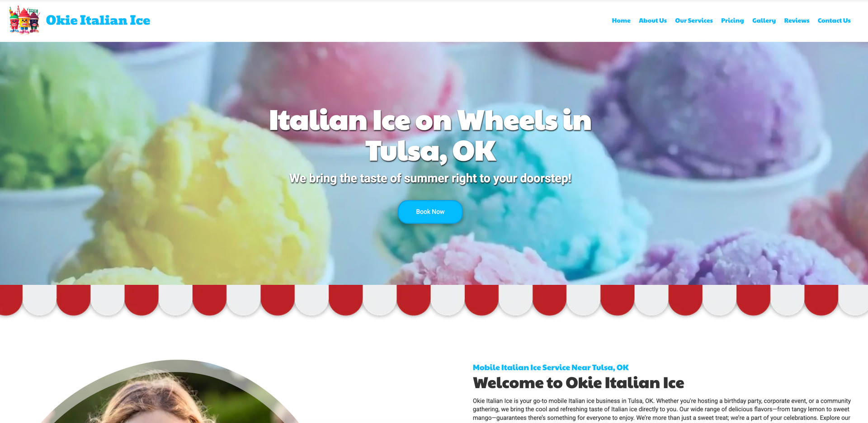Image resolution: width=868 pixels, height=423 pixels.
Task: Click the Book Now button
Action: pos(430,211)
